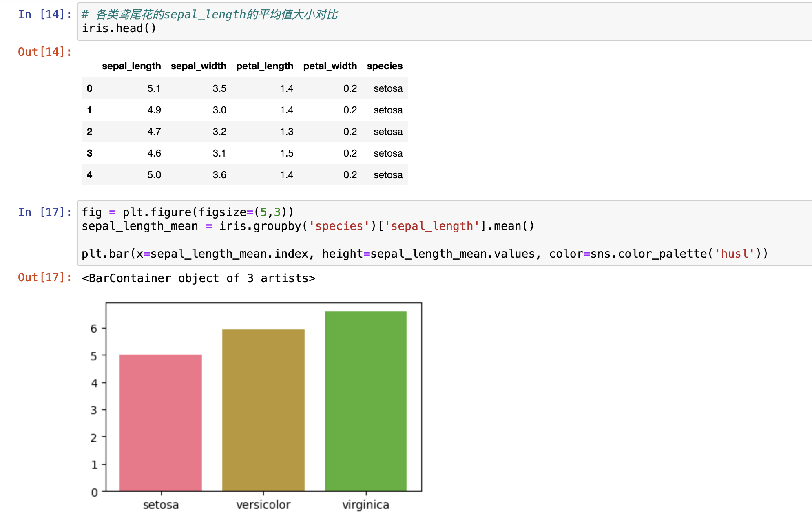
Task: Click the groupby('species') code line
Action: point(308,226)
